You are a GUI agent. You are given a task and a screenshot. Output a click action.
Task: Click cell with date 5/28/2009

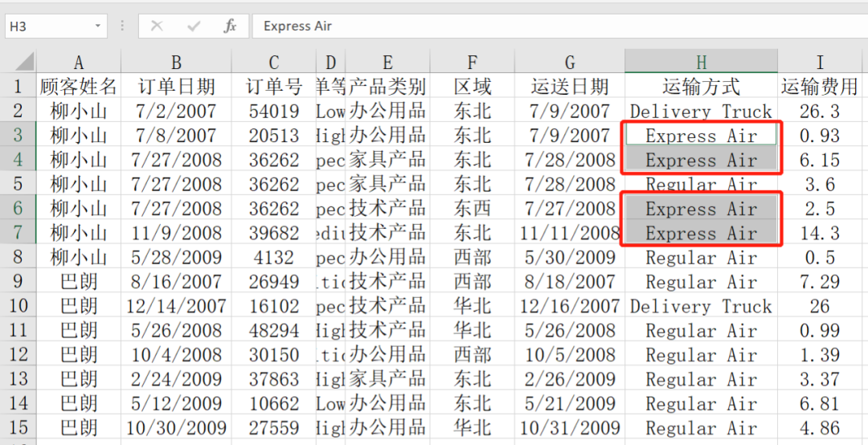tap(176, 257)
